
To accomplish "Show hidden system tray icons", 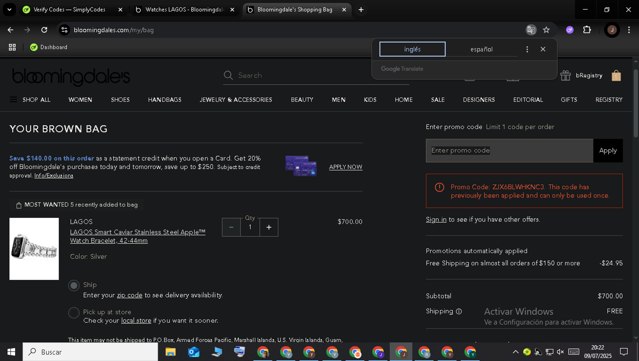I will click(515, 352).
